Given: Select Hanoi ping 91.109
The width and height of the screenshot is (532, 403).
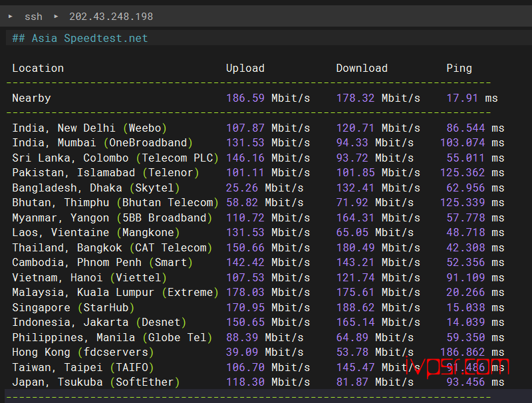Looking at the screenshot, I should click(465, 277).
